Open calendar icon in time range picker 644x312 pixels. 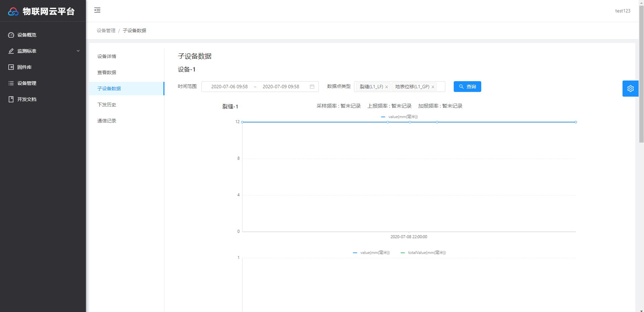(312, 87)
